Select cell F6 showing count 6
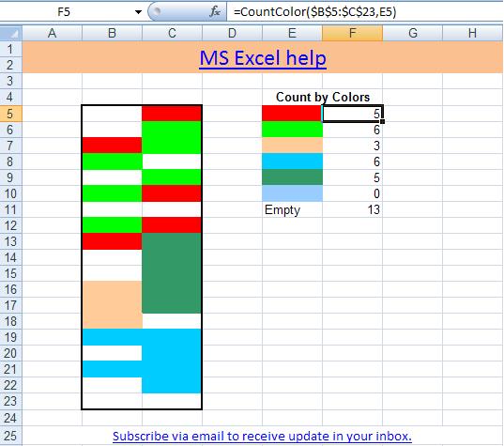The width and height of the screenshot is (504, 446). (352, 130)
